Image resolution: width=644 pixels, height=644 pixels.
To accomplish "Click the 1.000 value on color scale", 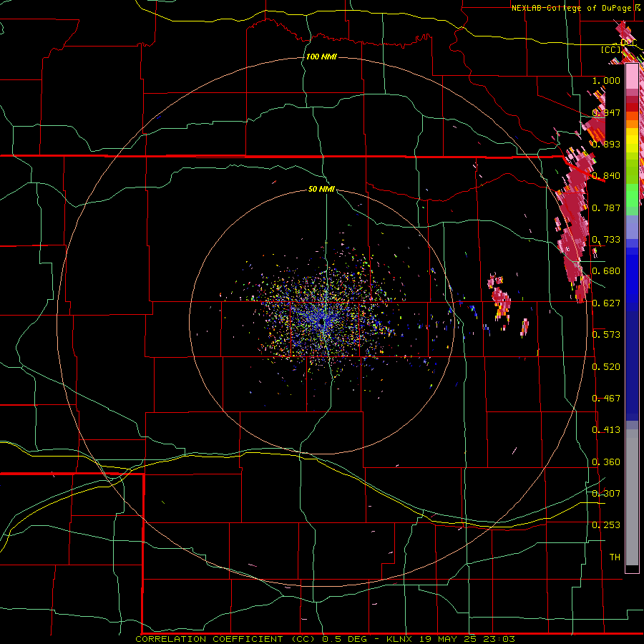I will [606, 80].
